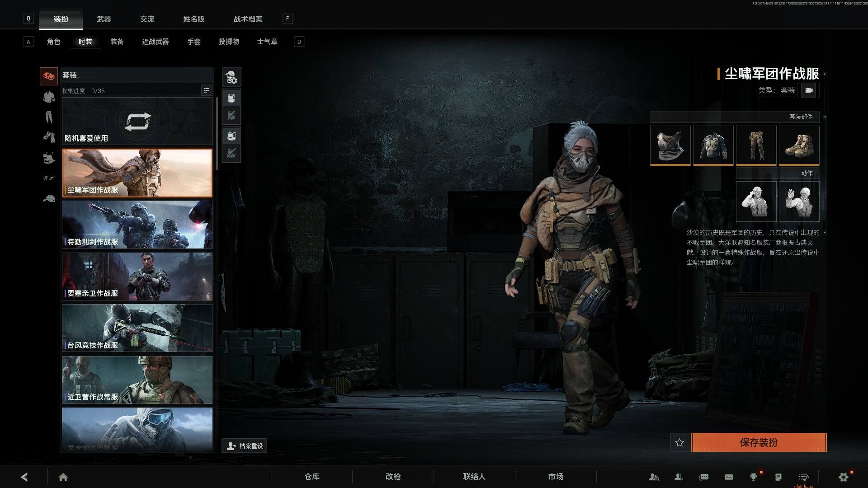Toggle chest rig hidden
This screenshot has width=868, height=488.
(x=231, y=153)
